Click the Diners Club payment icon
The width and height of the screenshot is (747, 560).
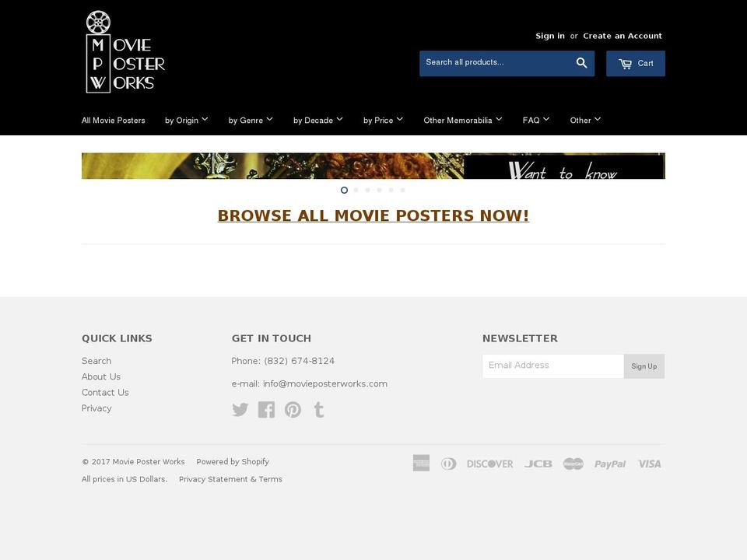(448, 464)
